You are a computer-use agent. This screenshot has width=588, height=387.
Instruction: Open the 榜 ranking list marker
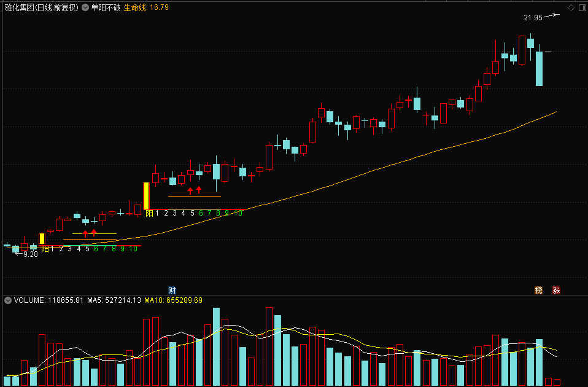click(x=538, y=290)
